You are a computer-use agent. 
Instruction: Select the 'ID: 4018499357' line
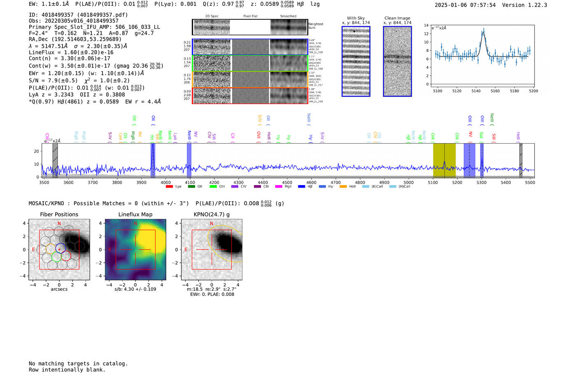click(x=78, y=15)
